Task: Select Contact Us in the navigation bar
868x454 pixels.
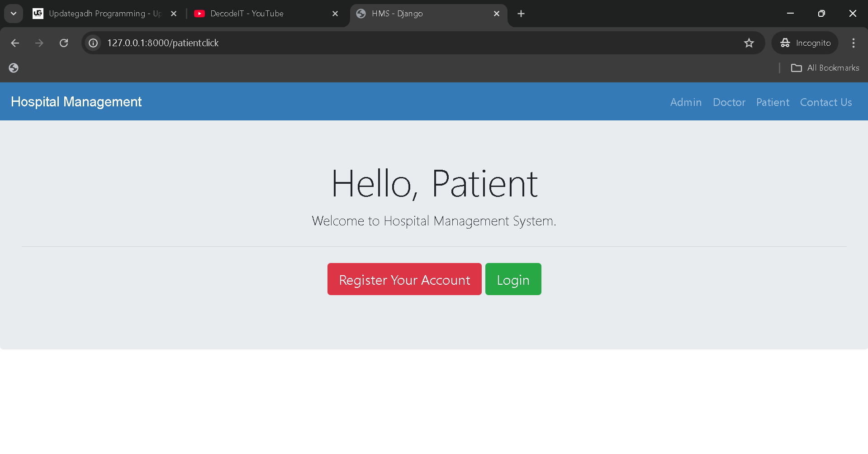Action: tap(825, 102)
